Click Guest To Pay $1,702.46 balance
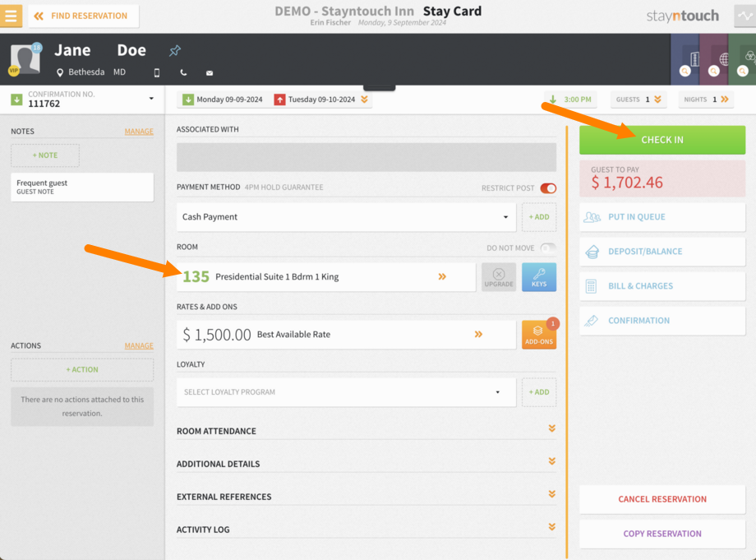The image size is (756, 560). (662, 178)
